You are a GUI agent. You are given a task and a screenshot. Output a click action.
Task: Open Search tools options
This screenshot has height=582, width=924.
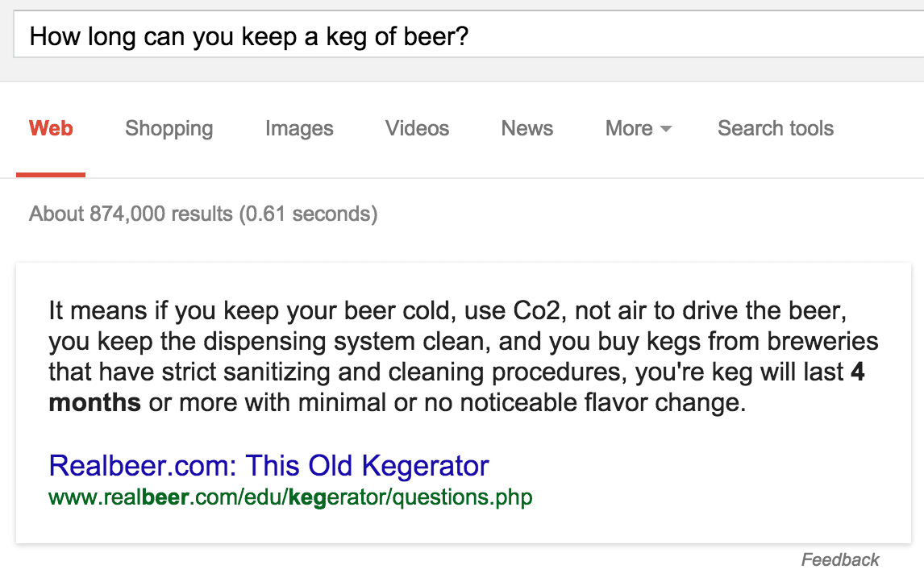(776, 128)
